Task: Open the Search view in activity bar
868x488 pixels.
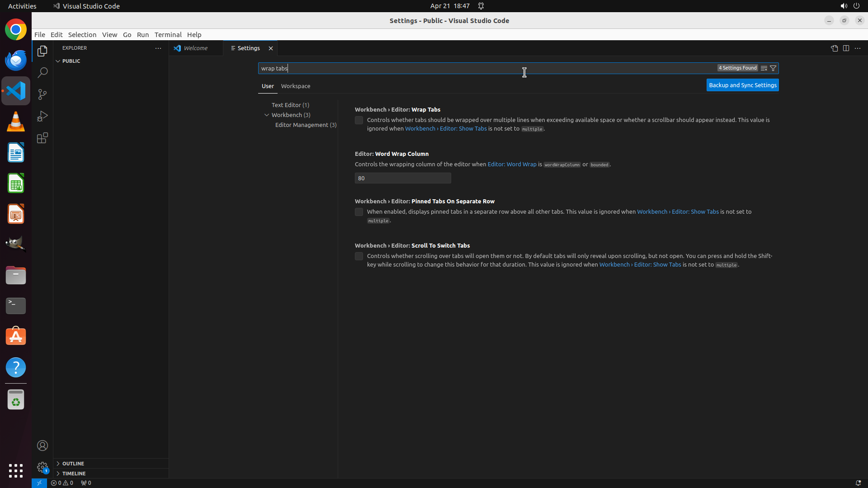Action: 42,73
